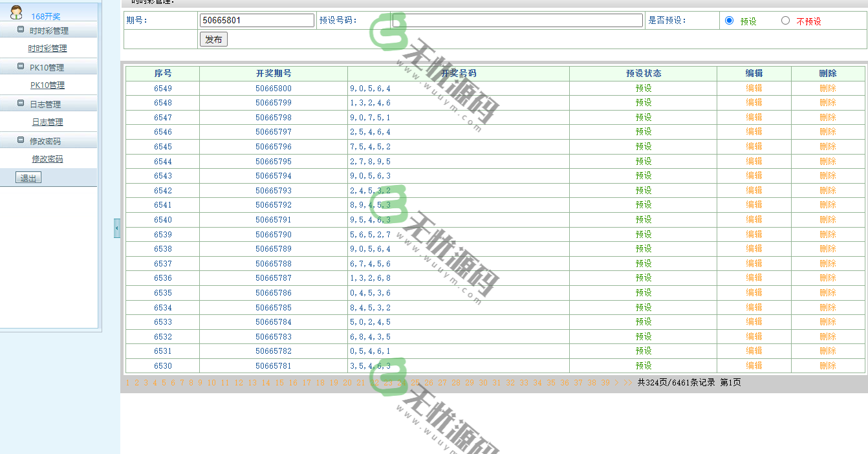Click the user avatar icon beside 168开奖
868x454 pixels.
click(x=17, y=12)
